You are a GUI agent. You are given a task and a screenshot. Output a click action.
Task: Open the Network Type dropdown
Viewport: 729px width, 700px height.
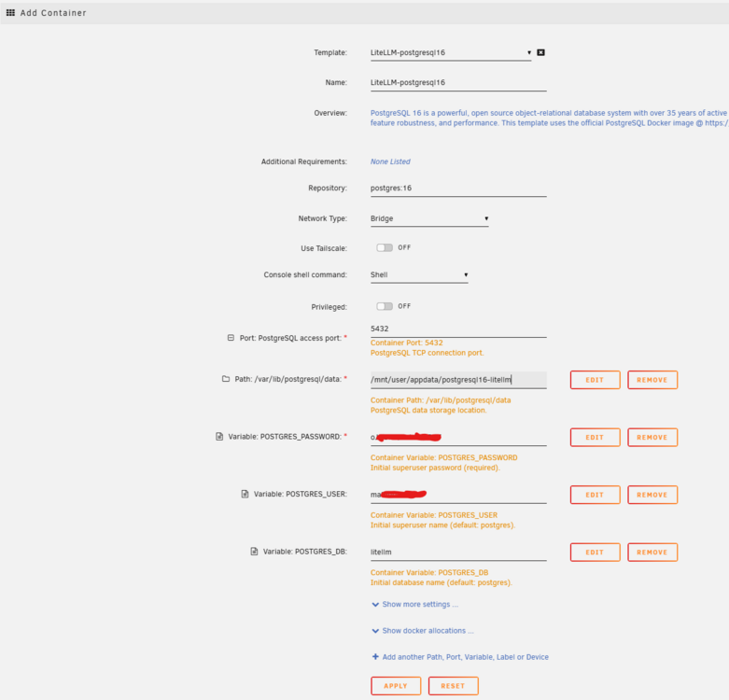pyautogui.click(x=429, y=218)
